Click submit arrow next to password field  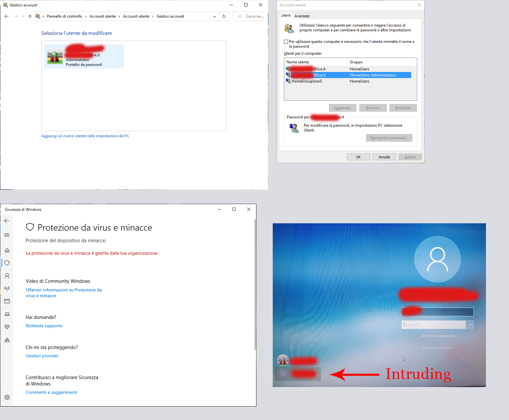click(x=470, y=325)
